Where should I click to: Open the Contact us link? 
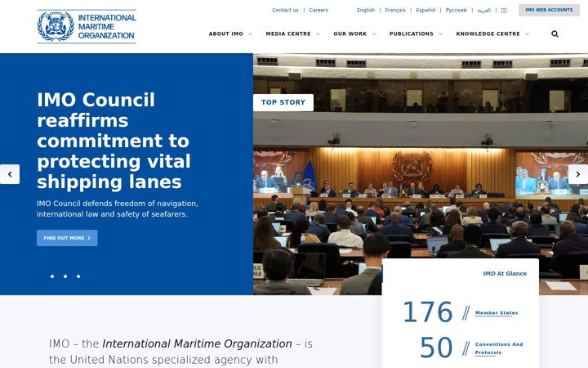[x=285, y=10]
